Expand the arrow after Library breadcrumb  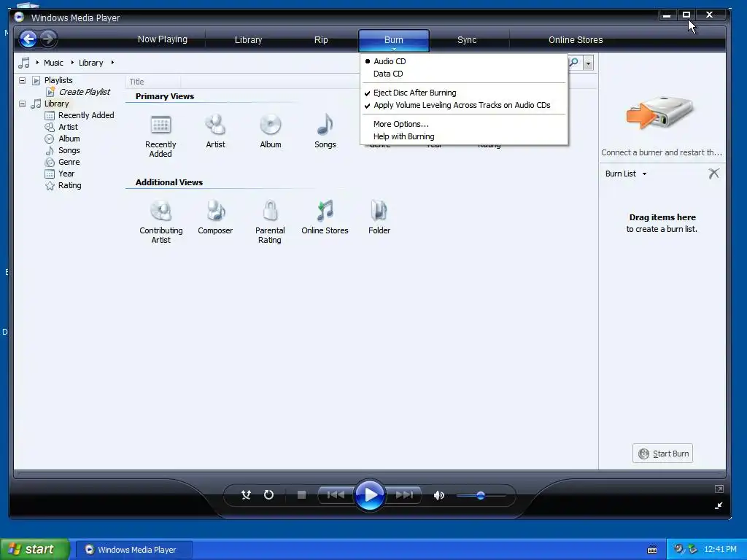point(112,63)
